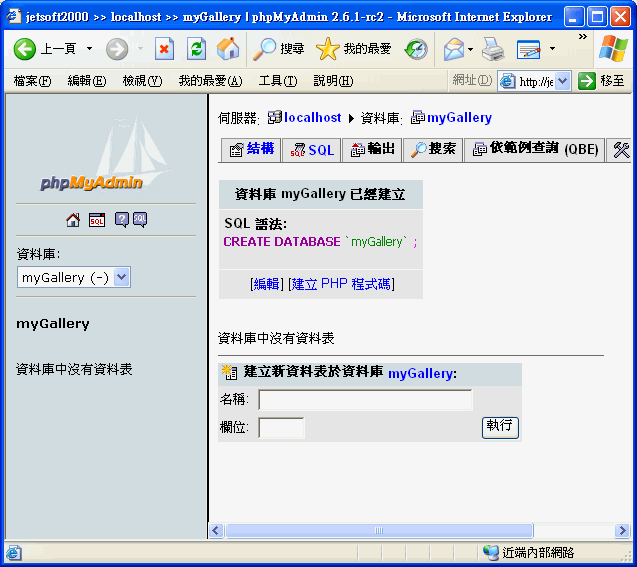Switch to the 依範例查詢 (QBE) tab
Image resolution: width=637 pixels, height=567 pixels.
tap(535, 150)
